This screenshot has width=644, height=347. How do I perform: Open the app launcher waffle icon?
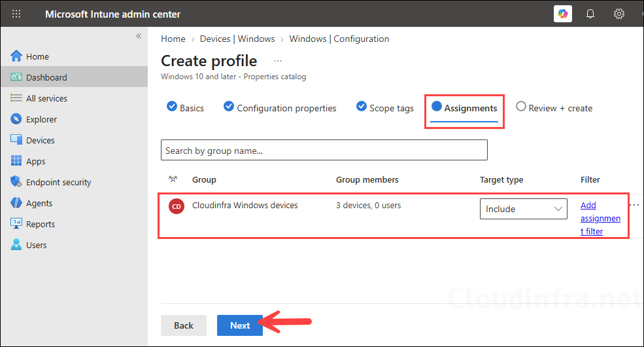[x=16, y=14]
